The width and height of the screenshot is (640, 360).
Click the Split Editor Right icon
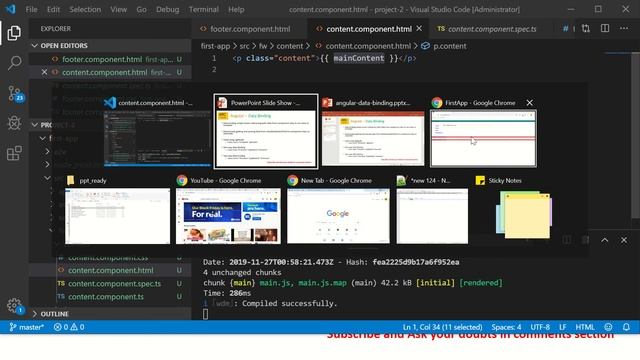[605, 29]
